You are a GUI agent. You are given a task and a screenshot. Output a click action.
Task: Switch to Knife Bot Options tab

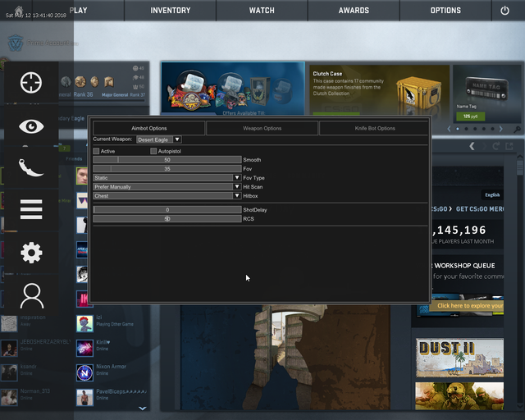375,128
